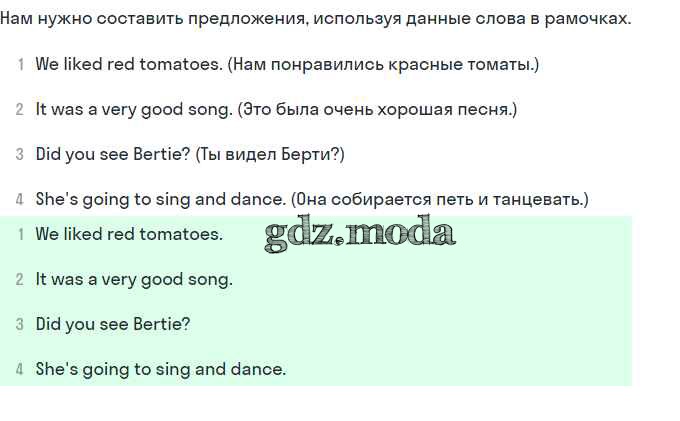Click the translation "Нам понравились красные томаты"

[x=383, y=64]
